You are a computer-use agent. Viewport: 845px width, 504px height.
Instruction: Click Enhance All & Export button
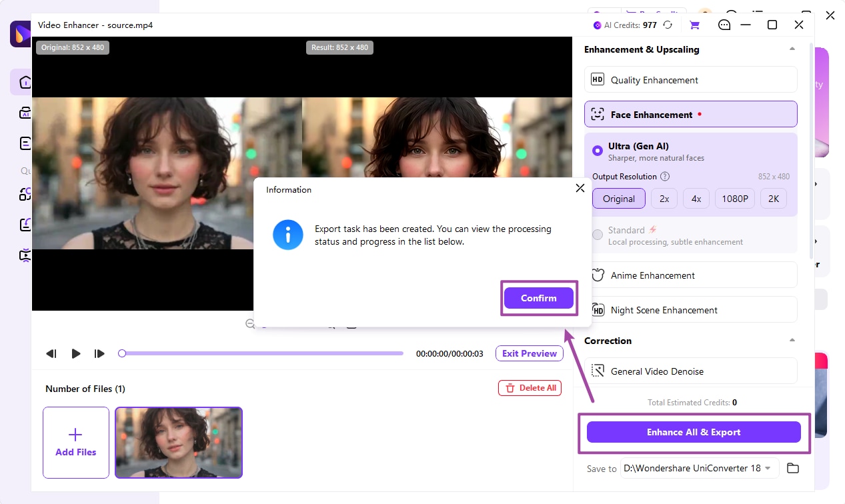pos(694,432)
